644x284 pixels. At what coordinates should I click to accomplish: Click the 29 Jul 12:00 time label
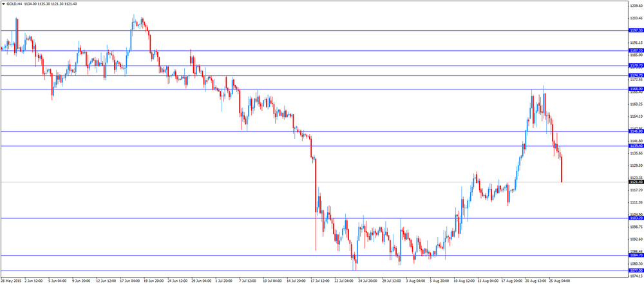(x=391, y=281)
